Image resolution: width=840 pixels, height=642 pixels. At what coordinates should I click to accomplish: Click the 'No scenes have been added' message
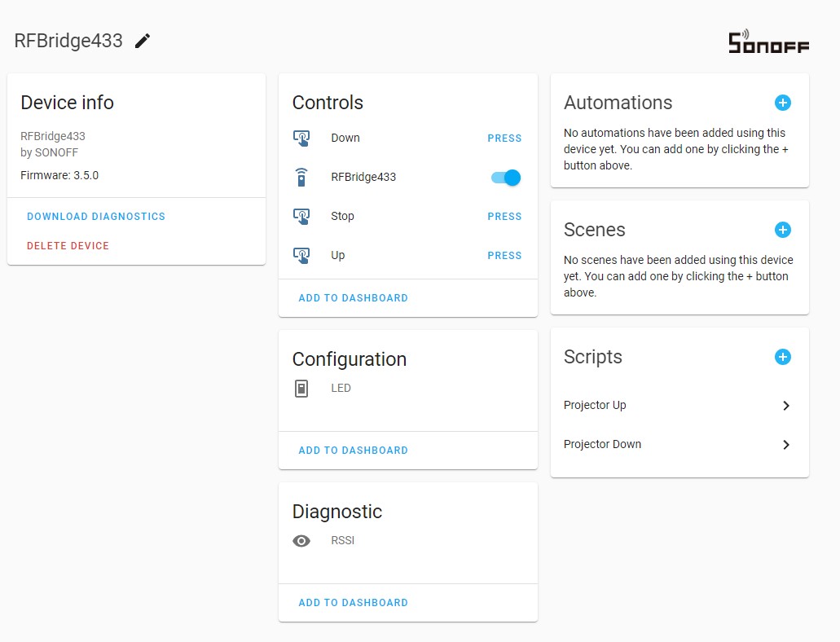pyautogui.click(x=678, y=276)
